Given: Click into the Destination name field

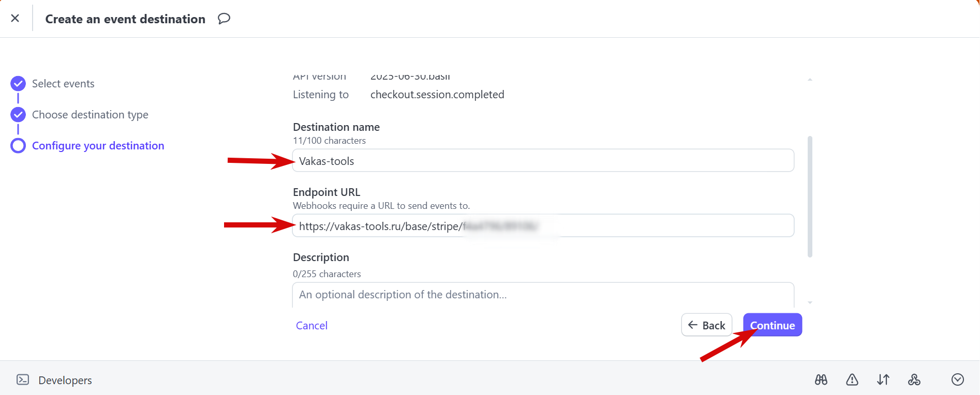Looking at the screenshot, I should point(543,161).
